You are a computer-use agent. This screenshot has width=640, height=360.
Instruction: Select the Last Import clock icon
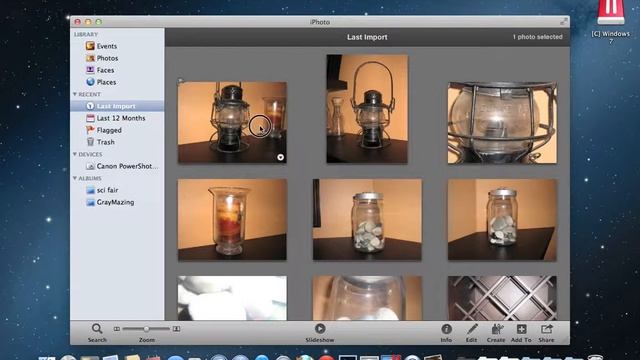(90, 106)
